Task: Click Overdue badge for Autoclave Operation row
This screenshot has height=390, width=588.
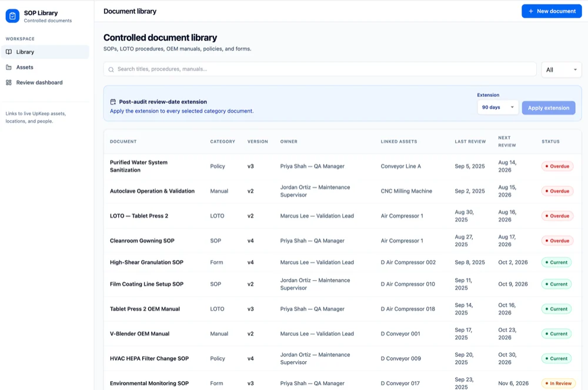Action: point(557,191)
